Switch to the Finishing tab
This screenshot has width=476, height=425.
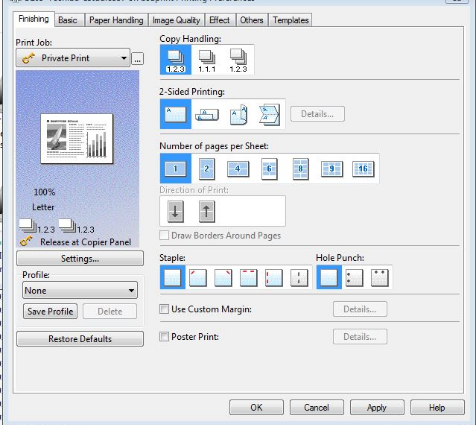34,19
